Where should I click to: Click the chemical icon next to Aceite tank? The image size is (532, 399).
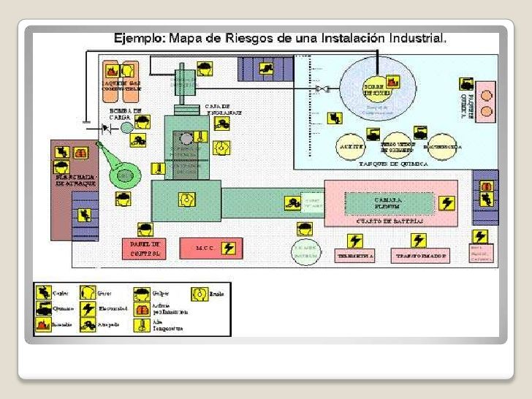[373, 134]
